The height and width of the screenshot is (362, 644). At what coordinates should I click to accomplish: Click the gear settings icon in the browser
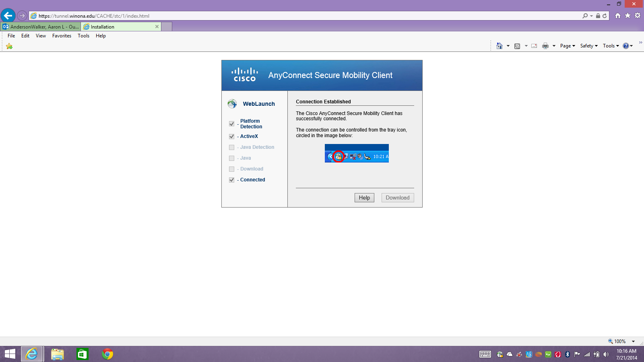(x=638, y=16)
